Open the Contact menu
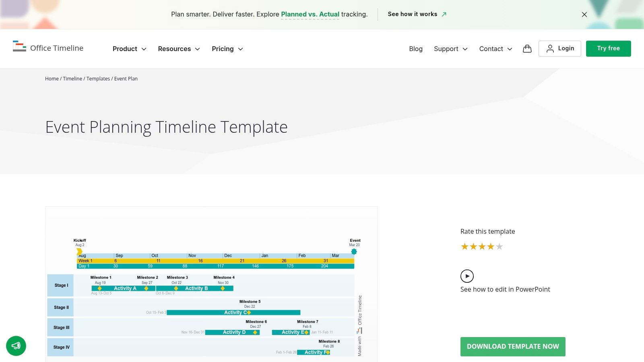Image resolution: width=644 pixels, height=362 pixels. pyautogui.click(x=495, y=49)
